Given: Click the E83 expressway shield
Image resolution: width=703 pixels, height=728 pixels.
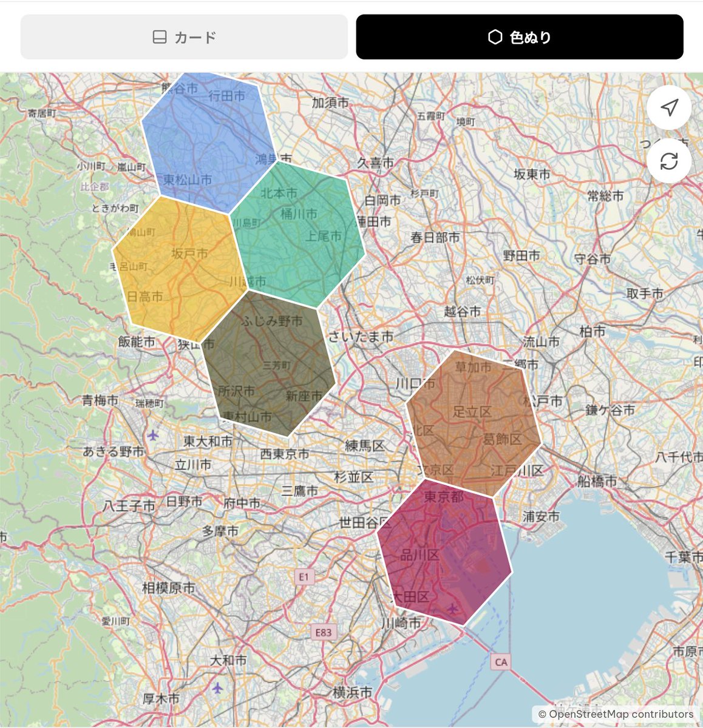Looking at the screenshot, I should (324, 633).
